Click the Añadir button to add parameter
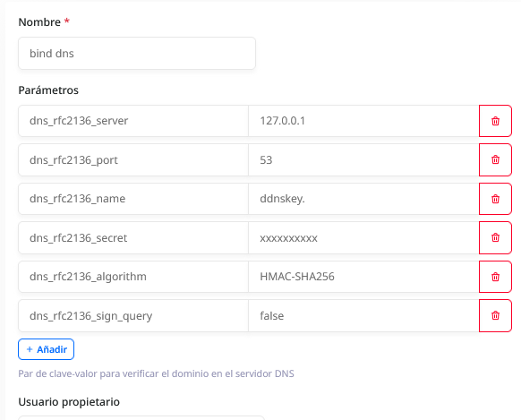 [47, 349]
